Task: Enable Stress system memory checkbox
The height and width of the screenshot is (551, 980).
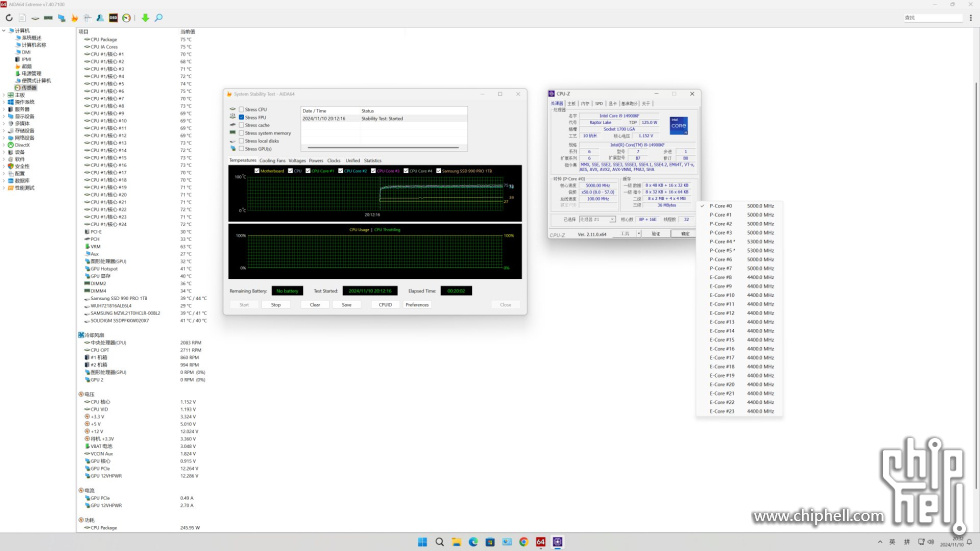Action: 241,133
